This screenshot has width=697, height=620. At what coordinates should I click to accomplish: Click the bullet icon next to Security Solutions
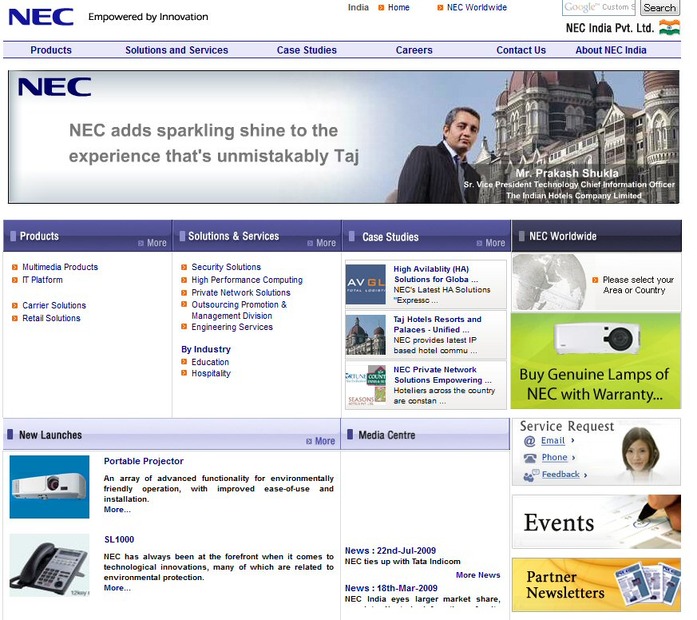pos(184,267)
